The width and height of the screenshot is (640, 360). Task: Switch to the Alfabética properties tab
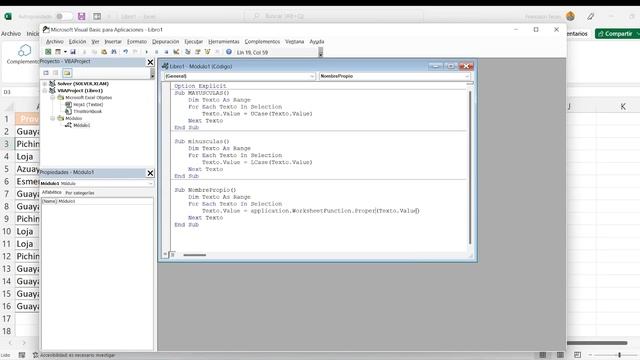pyautogui.click(x=52, y=192)
